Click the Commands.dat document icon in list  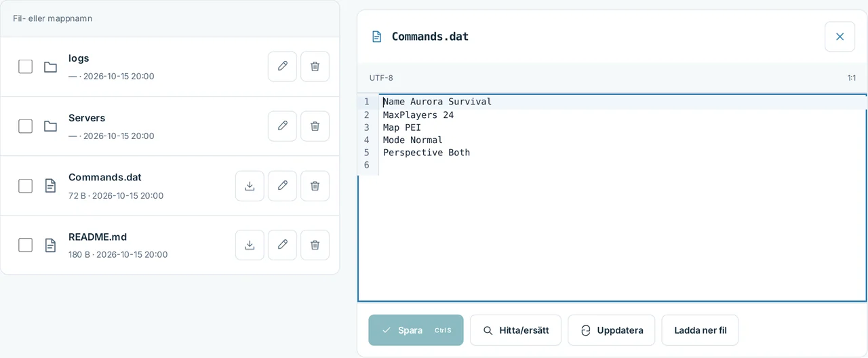[x=50, y=186]
